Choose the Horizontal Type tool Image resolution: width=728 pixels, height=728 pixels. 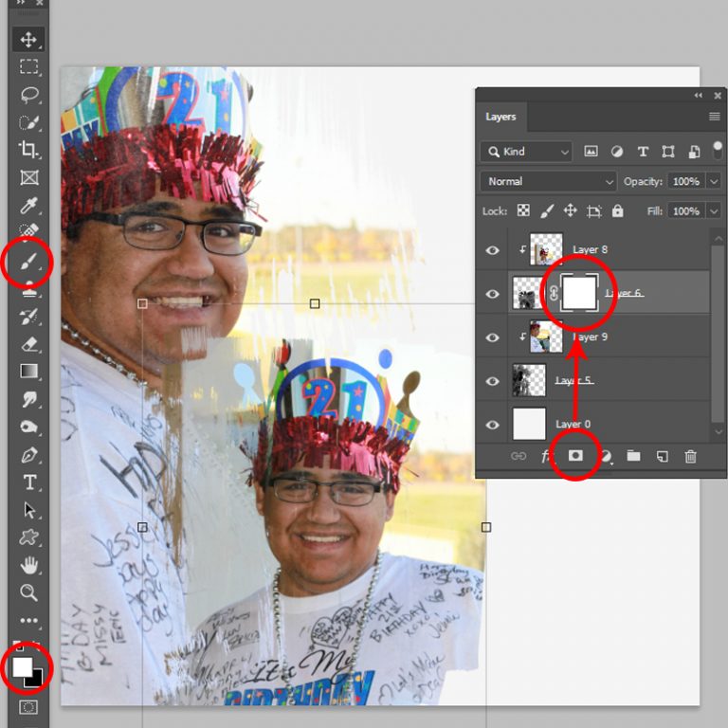pyautogui.click(x=28, y=482)
